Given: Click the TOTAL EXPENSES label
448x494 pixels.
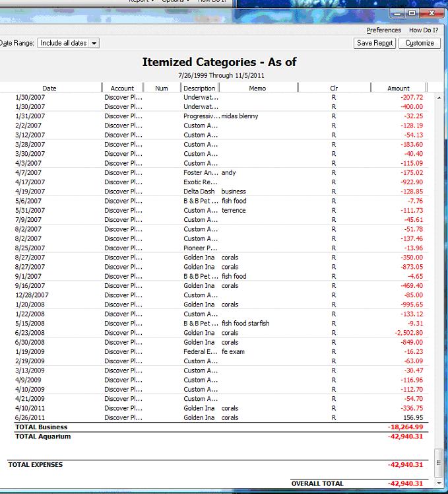Looking at the screenshot, I should (35, 465).
